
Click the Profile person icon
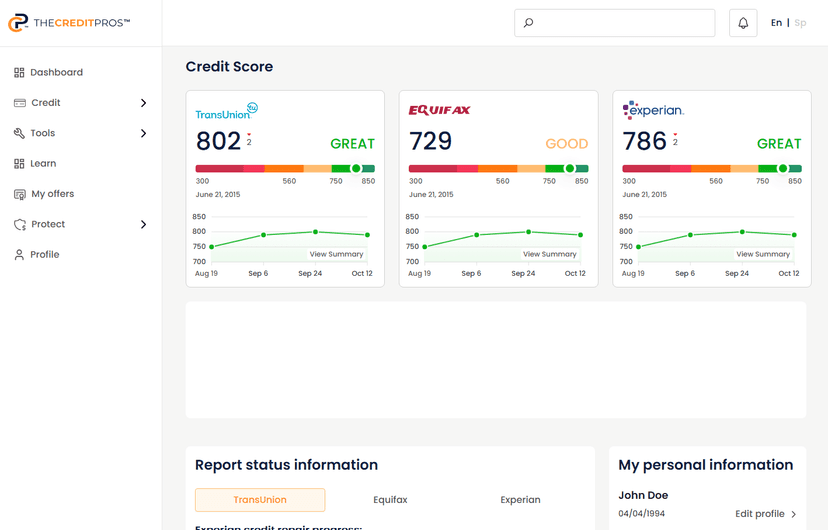click(19, 255)
